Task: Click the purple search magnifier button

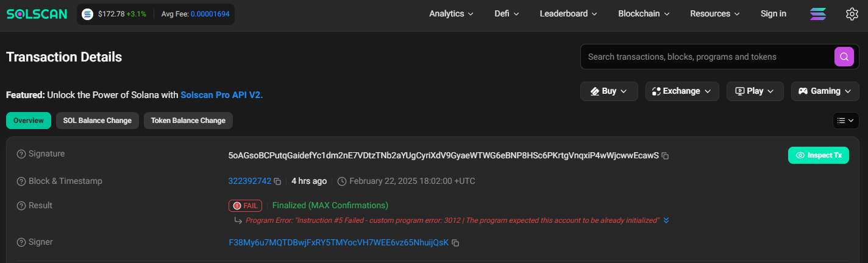Action: tap(844, 57)
